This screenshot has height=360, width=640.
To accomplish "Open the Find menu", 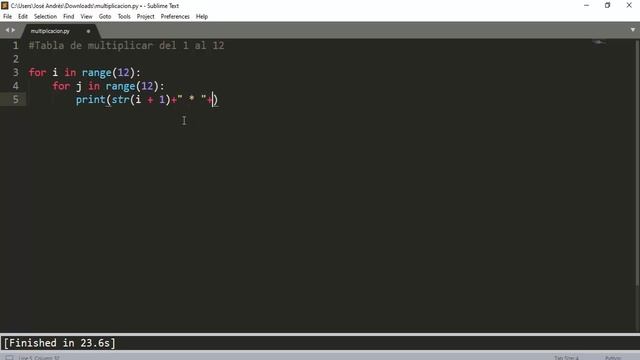I will [x=69, y=16].
